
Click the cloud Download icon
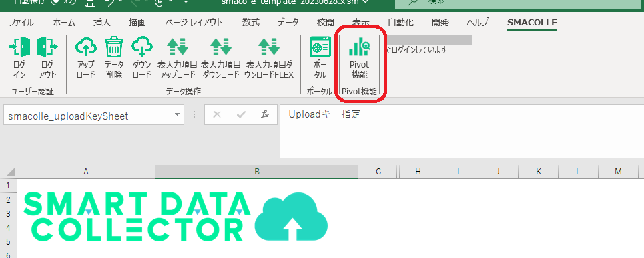coord(141,47)
